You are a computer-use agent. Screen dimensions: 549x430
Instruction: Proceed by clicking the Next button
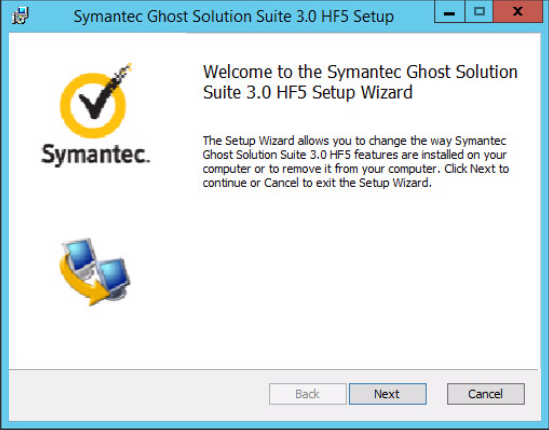pos(388,394)
